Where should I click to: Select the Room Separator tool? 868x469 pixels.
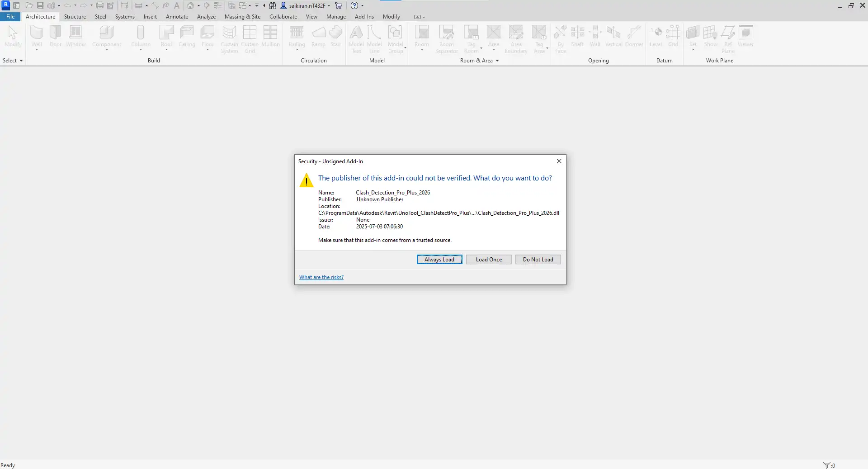(447, 39)
